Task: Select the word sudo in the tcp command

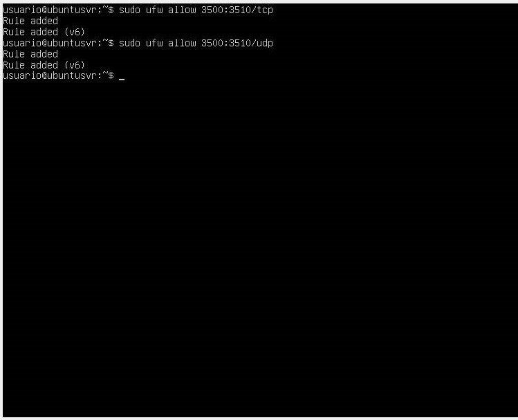Action: tap(129, 10)
